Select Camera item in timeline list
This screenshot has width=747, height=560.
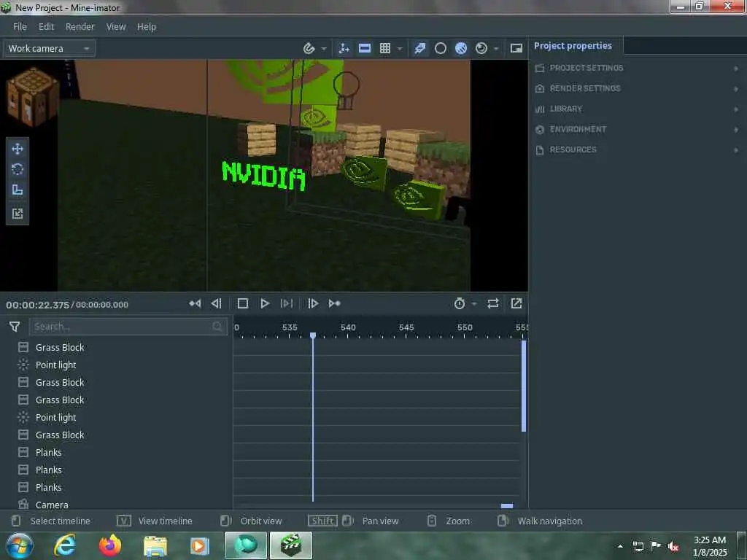point(52,505)
